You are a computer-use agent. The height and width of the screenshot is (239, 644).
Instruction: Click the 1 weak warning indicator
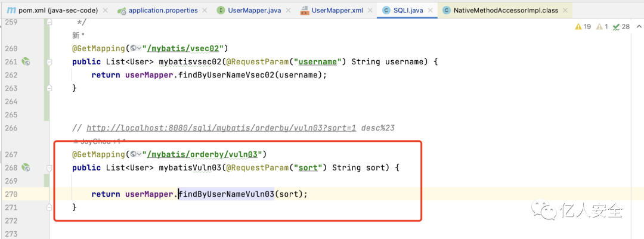coord(602,27)
